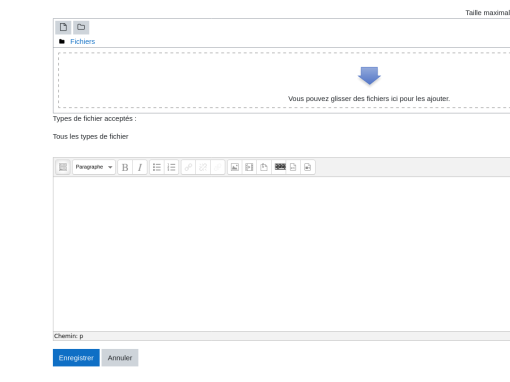Click the last document icon in toolbar

[x=308, y=167]
